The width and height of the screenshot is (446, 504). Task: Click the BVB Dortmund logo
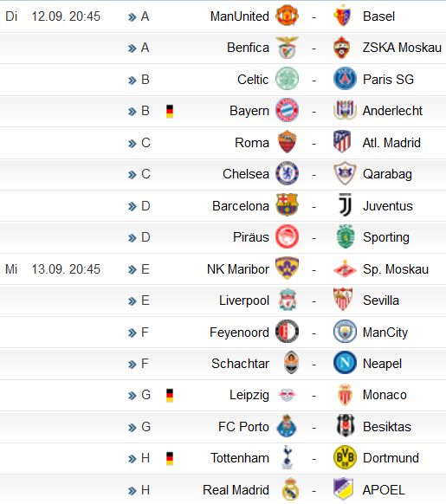(345, 457)
